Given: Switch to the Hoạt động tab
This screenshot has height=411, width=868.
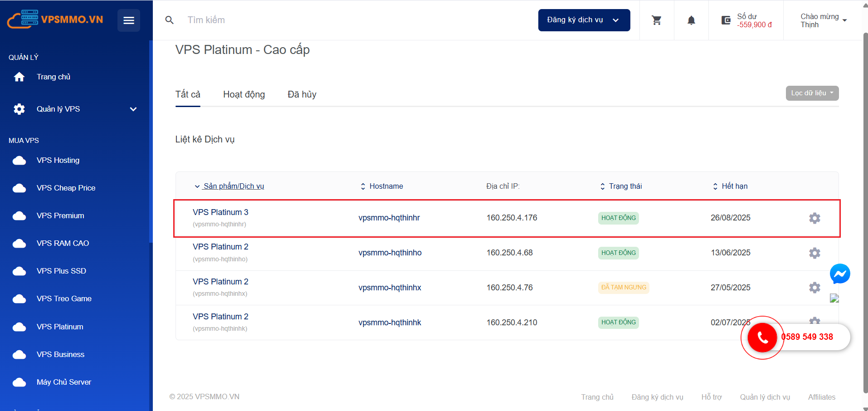Looking at the screenshot, I should (x=244, y=94).
